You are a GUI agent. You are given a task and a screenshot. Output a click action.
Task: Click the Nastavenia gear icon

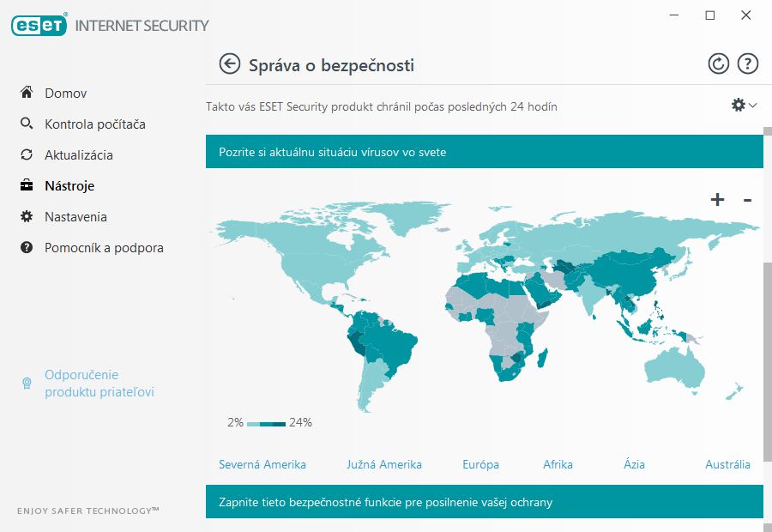27,217
